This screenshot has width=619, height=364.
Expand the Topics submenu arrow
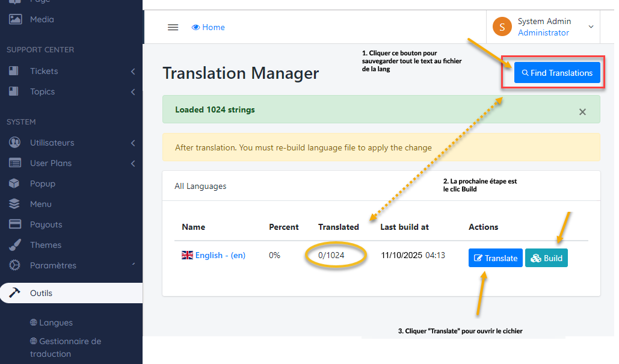coord(132,92)
